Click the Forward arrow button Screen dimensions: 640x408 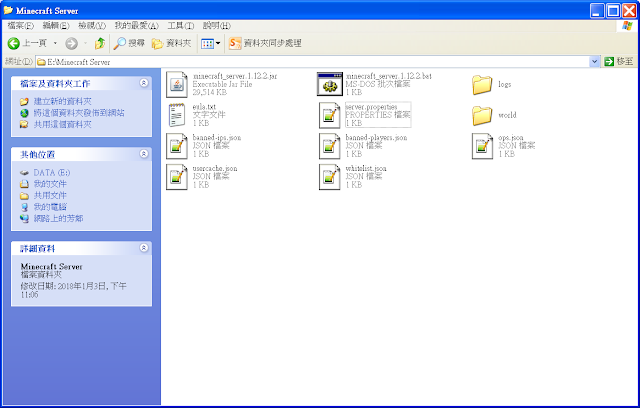click(71, 43)
